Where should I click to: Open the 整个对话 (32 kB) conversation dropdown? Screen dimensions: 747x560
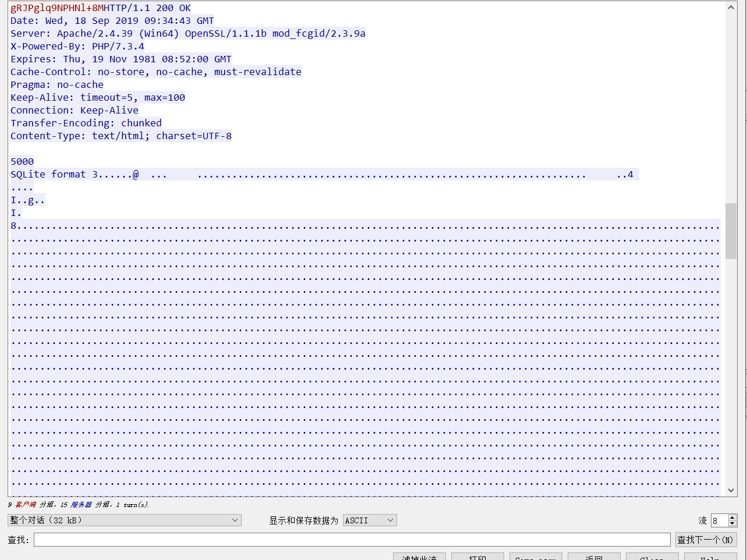(x=125, y=520)
